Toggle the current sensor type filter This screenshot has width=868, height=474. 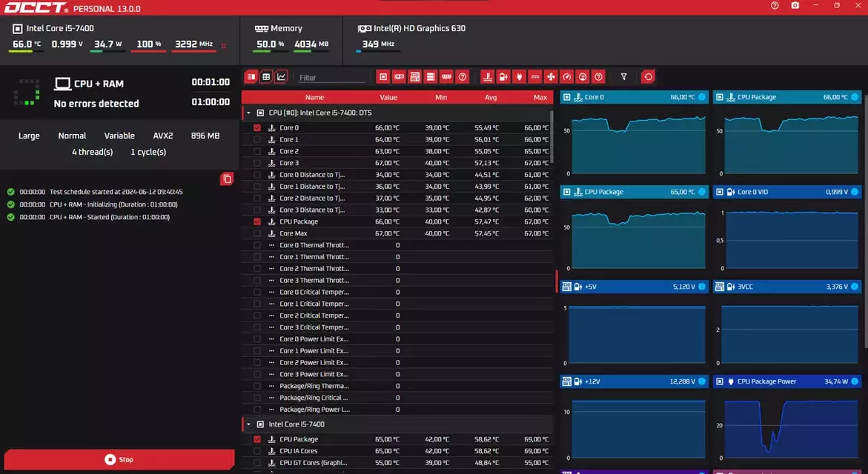tap(534, 77)
